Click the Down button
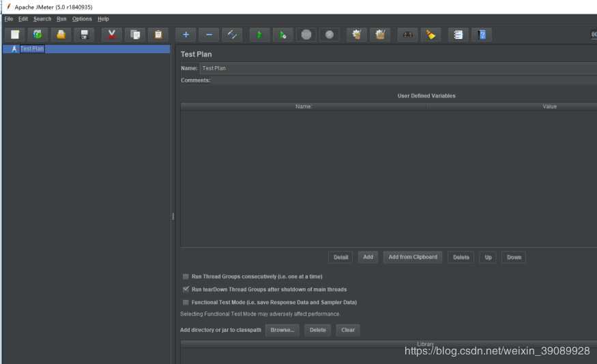Viewport: 597px width, 364px height. (514, 257)
